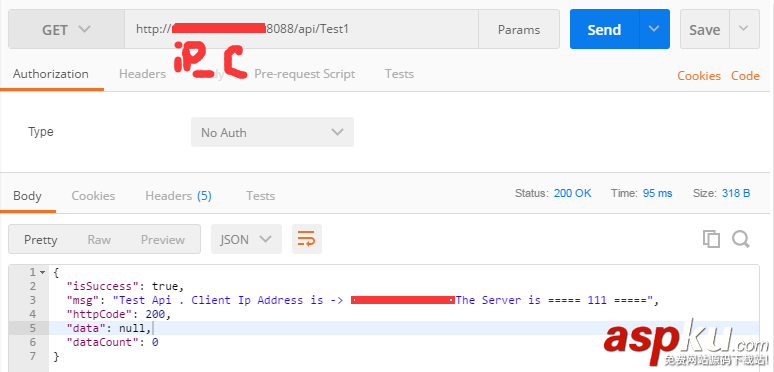This screenshot has width=774, height=372.
Task: Expand the Send options arrow
Action: (655, 29)
